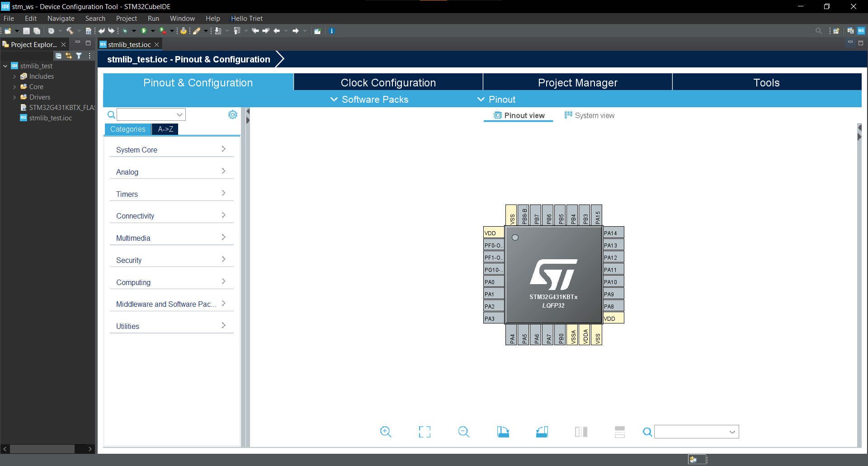Open the Tools tab
The height and width of the screenshot is (466, 868).
pos(767,83)
